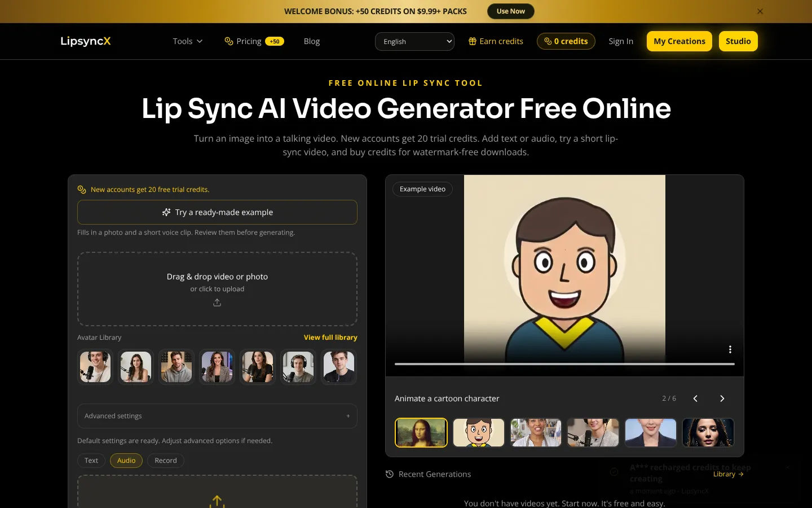Click the LipsyncX logo
Image resolution: width=812 pixels, height=508 pixels.
[x=86, y=41]
